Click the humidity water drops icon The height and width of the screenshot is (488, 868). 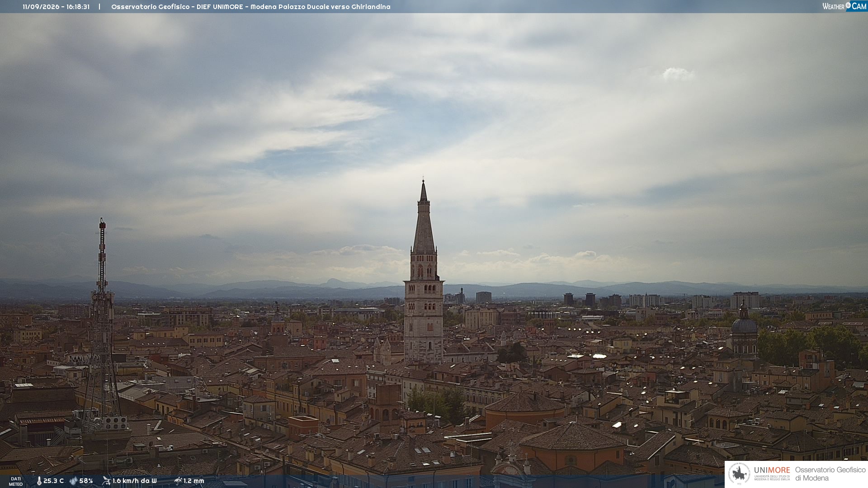click(73, 481)
